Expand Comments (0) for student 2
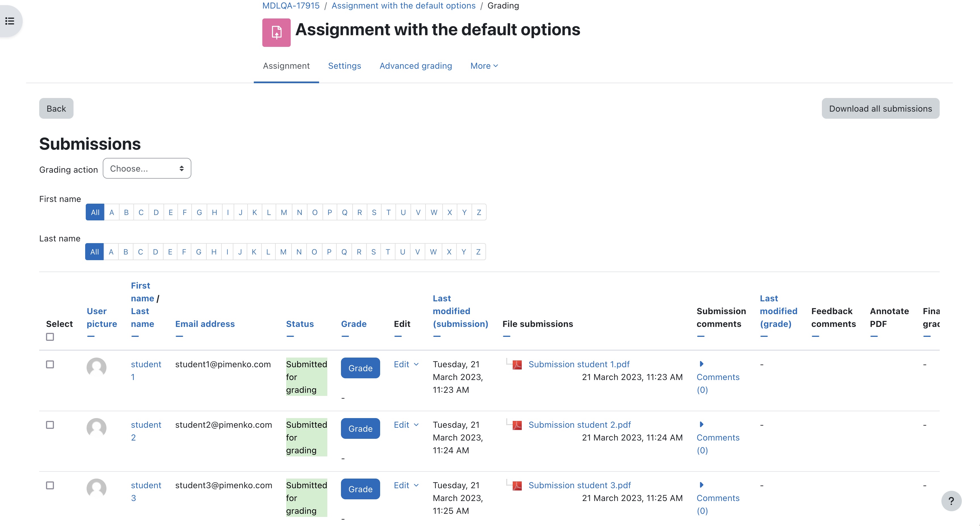 pos(717,437)
